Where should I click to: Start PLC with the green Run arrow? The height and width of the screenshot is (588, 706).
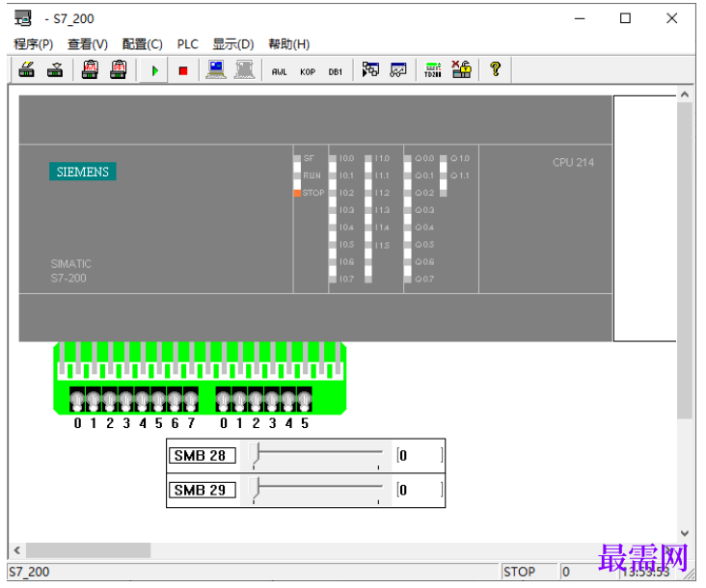155,70
